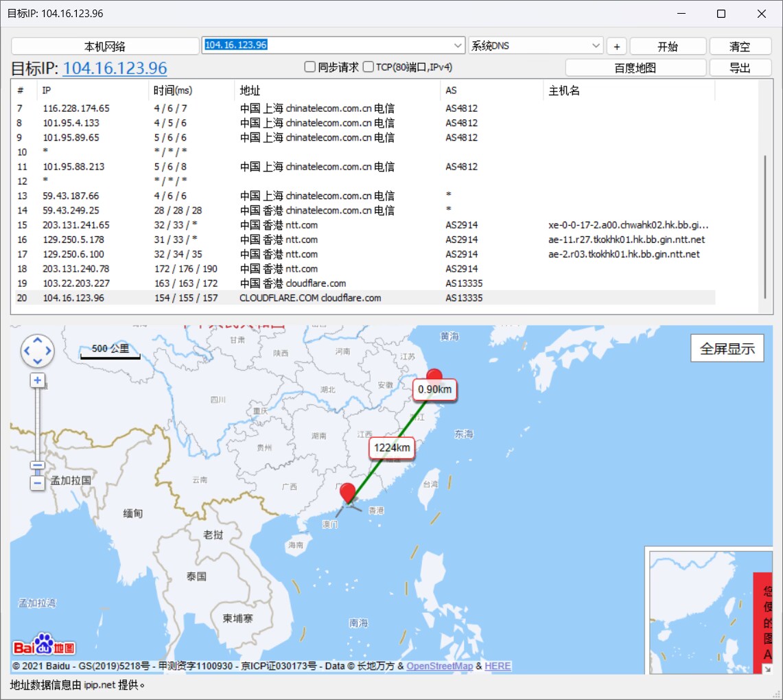Open the Baidu map logo
The image size is (783, 700).
pos(44,645)
